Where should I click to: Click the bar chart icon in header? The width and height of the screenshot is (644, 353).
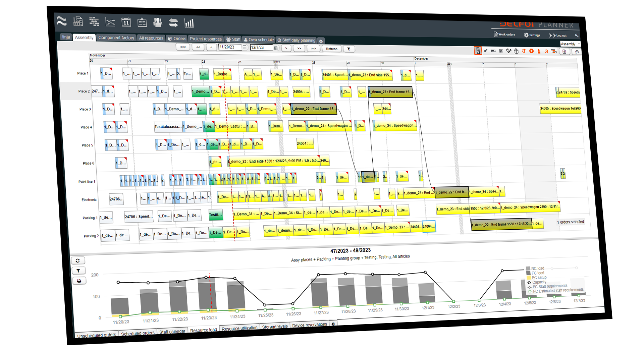point(189,23)
